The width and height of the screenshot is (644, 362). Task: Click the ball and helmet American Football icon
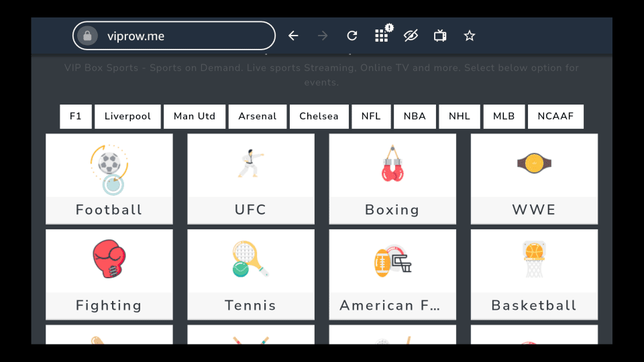tap(392, 261)
